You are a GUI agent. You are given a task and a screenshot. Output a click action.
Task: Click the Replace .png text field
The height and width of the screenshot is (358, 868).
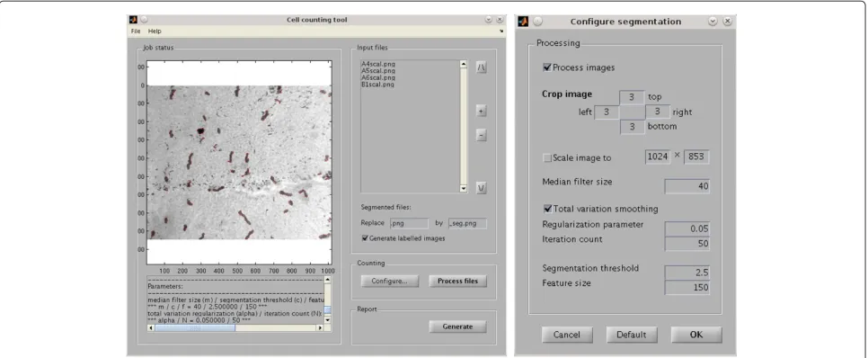tap(409, 223)
